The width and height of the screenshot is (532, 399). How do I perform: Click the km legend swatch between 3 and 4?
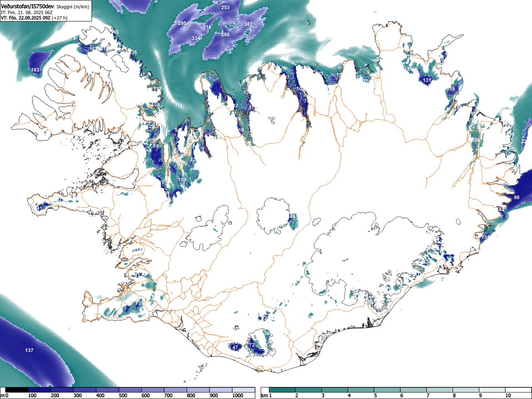pyautogui.click(x=335, y=390)
